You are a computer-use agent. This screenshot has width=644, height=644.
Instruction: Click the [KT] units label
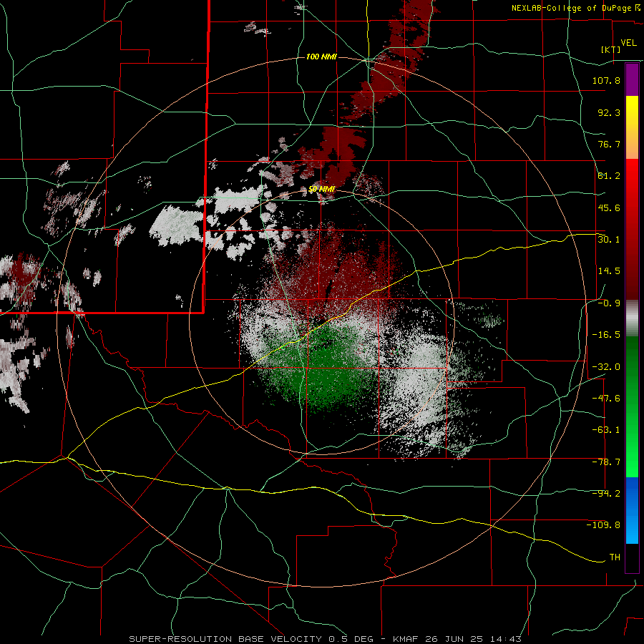[x=610, y=50]
